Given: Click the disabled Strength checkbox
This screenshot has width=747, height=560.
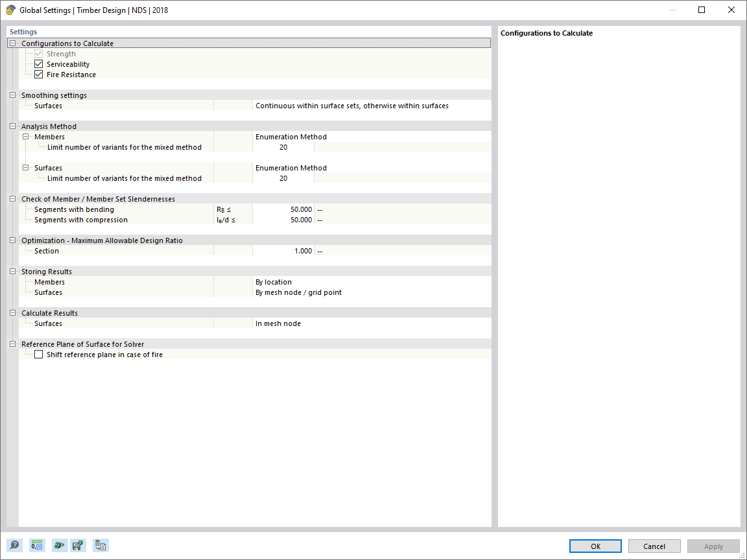Looking at the screenshot, I should tap(39, 54).
